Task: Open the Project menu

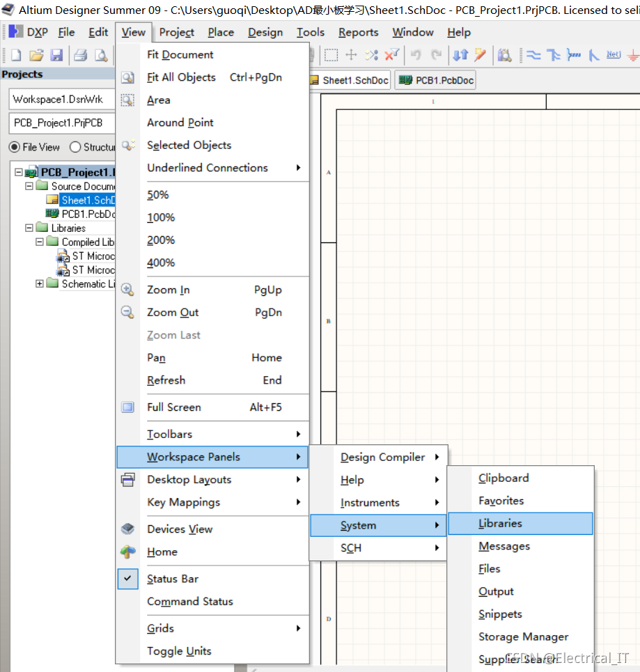Action: click(177, 32)
